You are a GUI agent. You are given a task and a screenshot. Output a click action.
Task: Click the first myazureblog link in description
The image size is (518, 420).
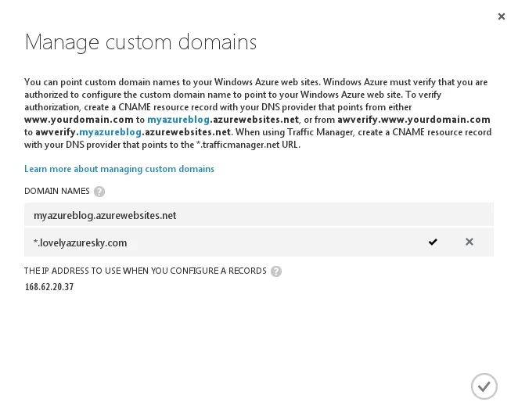tap(178, 120)
